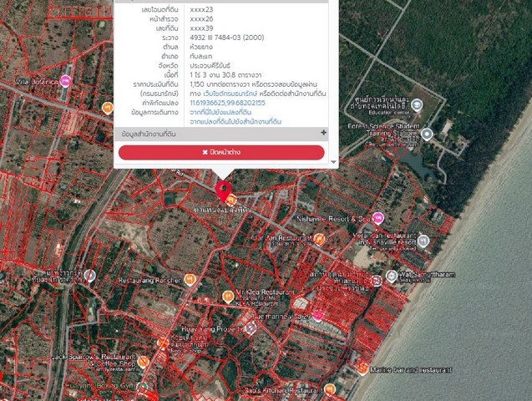Click the Wat Samuttharam map label
Image resolution: width=532 pixels, height=401 pixels.
coord(427,274)
